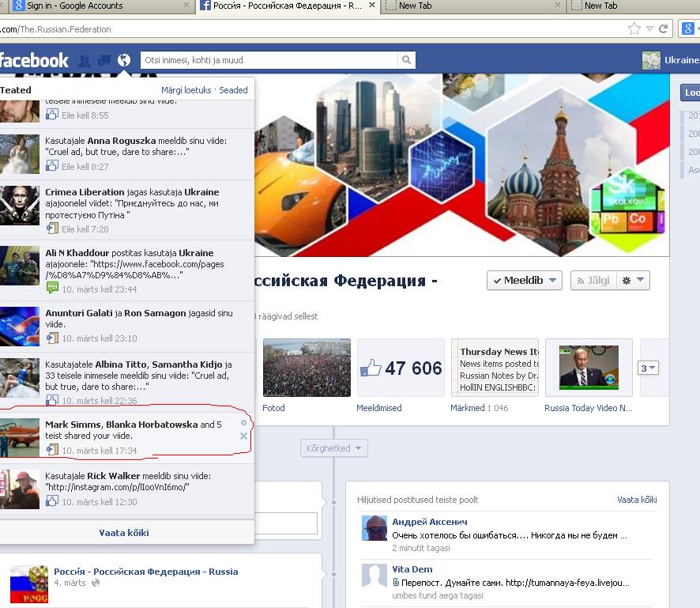Open the 47 606 likes box

(x=401, y=368)
